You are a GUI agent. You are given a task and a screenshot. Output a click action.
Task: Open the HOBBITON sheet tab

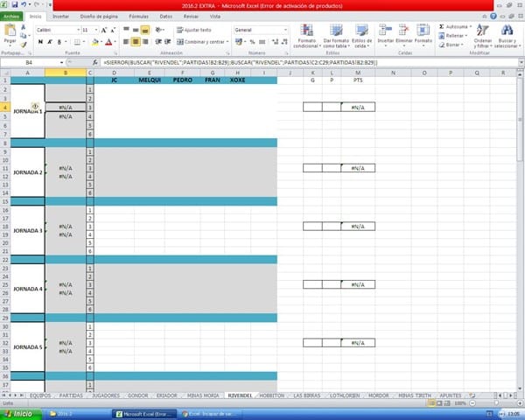[271, 395]
